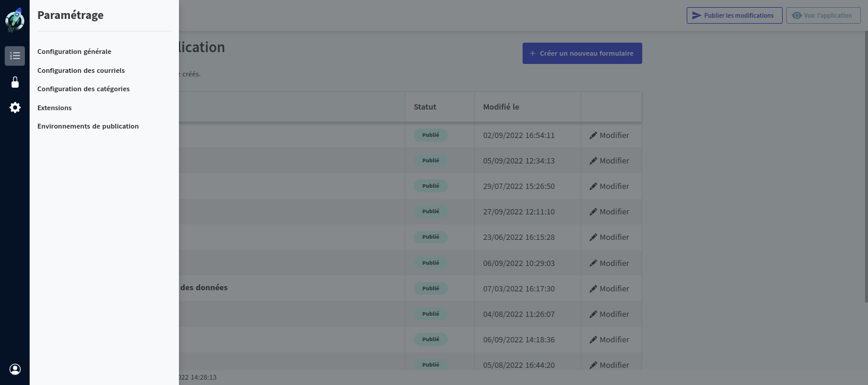
Task: Open Environnements de publication
Action: click(x=88, y=126)
